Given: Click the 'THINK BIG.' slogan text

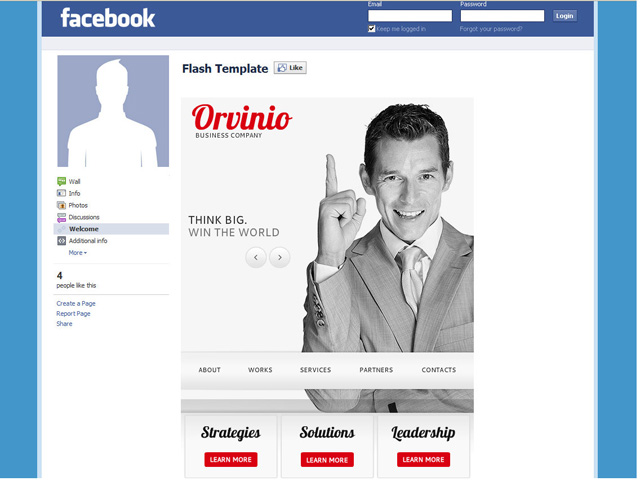Looking at the screenshot, I should (x=218, y=220).
